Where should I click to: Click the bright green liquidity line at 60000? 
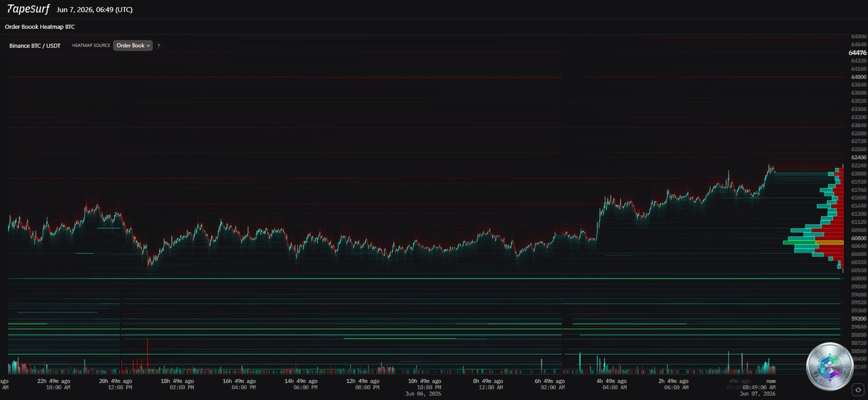pyautogui.click(x=424, y=279)
